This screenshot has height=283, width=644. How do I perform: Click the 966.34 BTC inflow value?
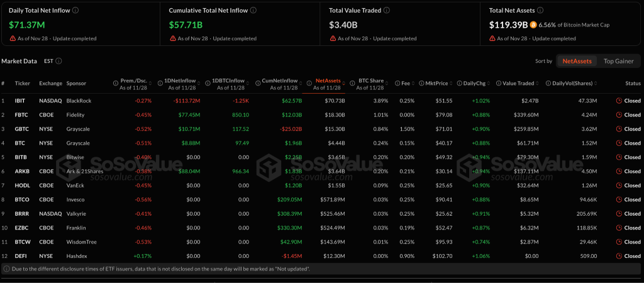pyautogui.click(x=240, y=171)
